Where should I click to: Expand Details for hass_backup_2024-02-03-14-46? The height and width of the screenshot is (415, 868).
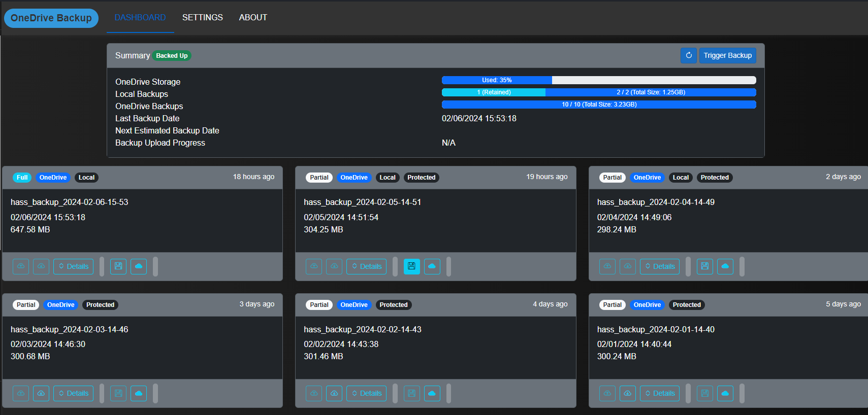(x=74, y=393)
